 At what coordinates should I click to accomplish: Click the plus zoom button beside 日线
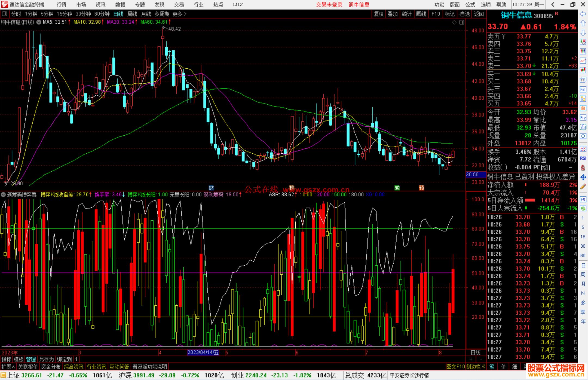coord(471,359)
